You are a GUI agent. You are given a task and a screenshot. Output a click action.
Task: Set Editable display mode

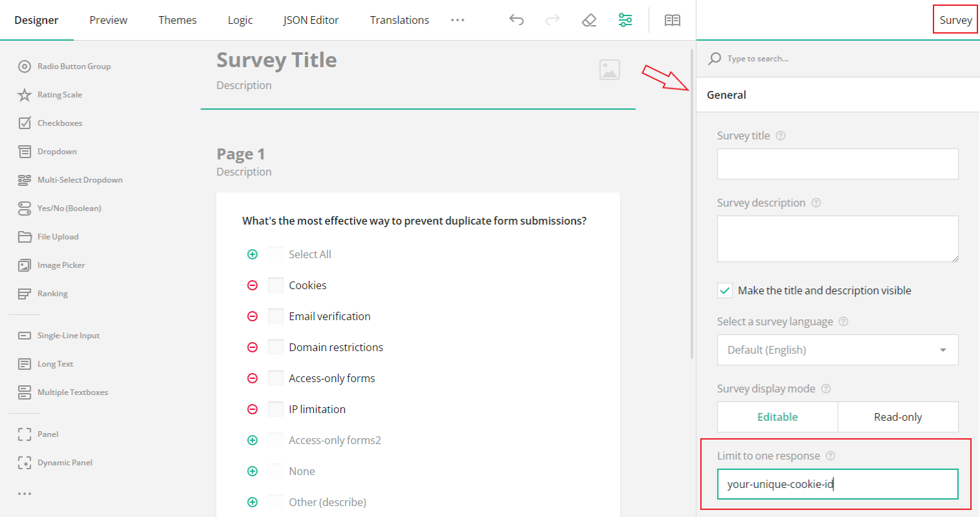[777, 416]
